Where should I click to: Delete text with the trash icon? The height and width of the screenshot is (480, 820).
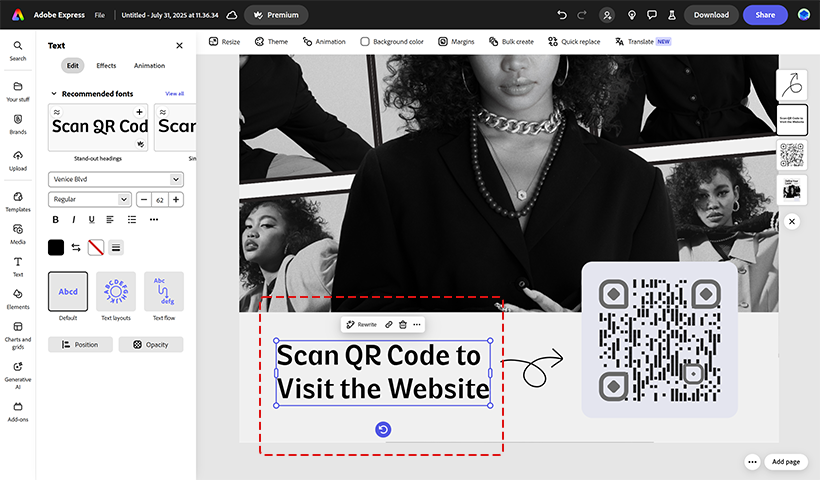point(403,325)
